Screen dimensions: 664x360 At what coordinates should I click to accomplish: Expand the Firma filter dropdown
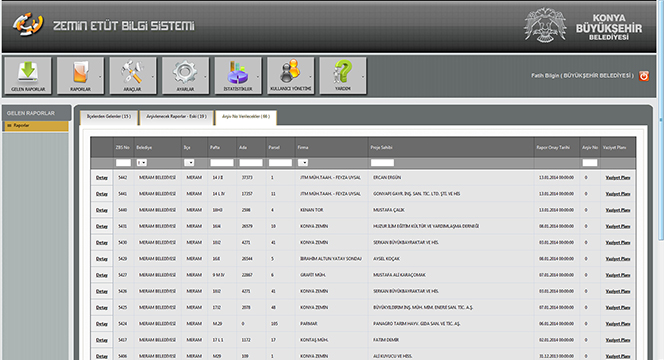(x=303, y=163)
